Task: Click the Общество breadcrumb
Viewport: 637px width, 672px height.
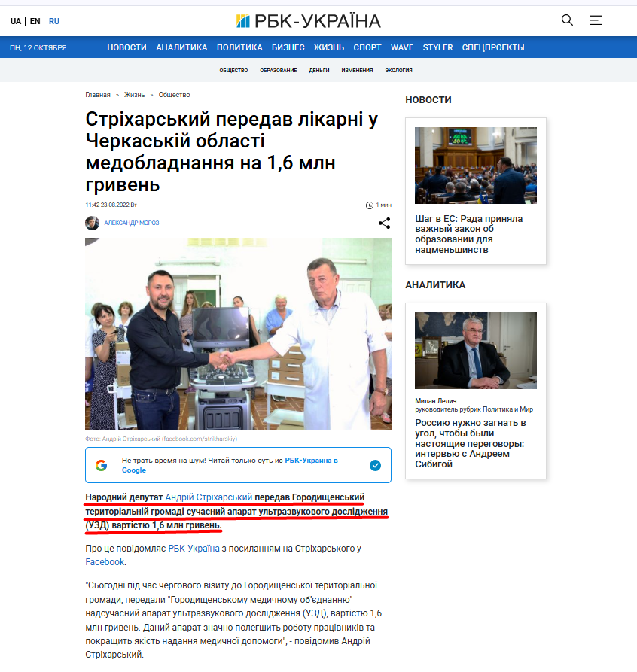Action: (x=174, y=95)
